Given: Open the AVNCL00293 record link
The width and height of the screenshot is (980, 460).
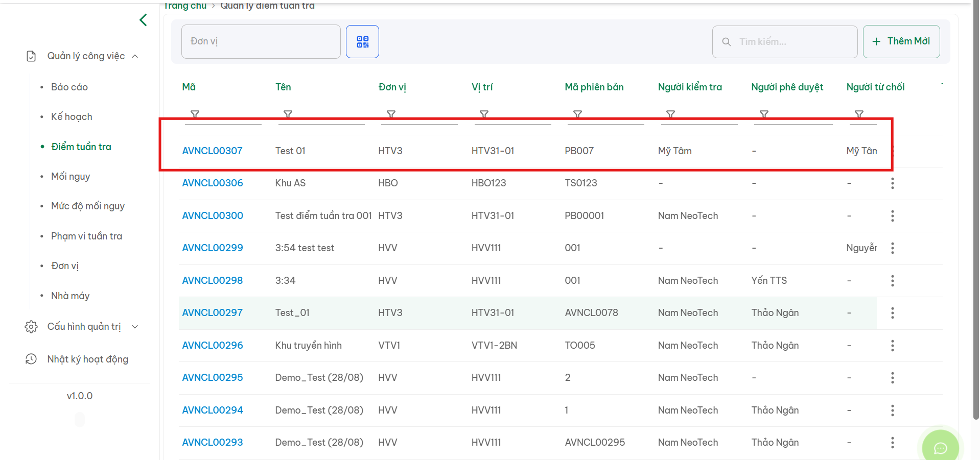Looking at the screenshot, I should (x=213, y=443).
